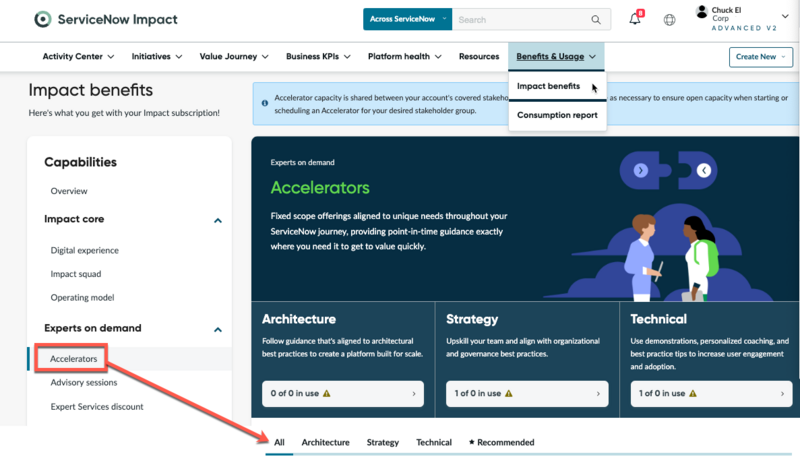Open the Value Journey dropdown

point(234,57)
